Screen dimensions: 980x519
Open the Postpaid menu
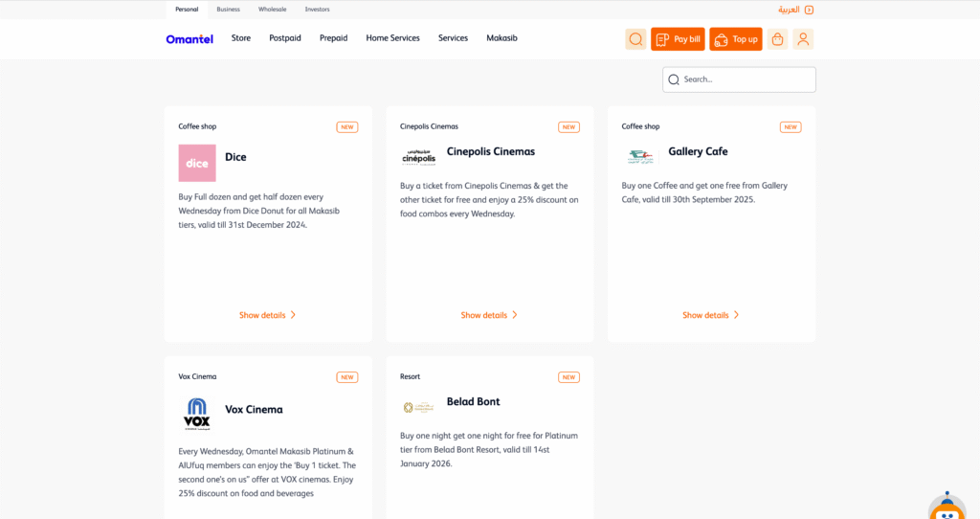pyautogui.click(x=285, y=38)
